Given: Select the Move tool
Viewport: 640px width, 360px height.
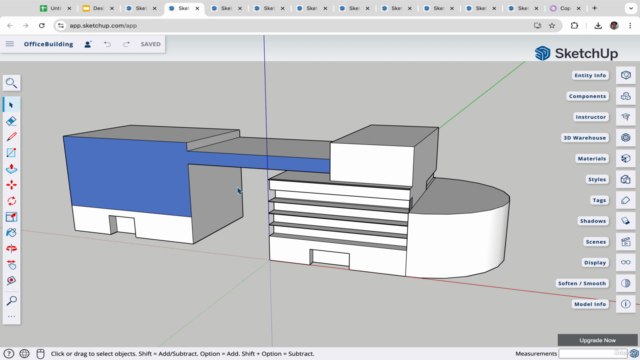Looking at the screenshot, I should point(11,184).
